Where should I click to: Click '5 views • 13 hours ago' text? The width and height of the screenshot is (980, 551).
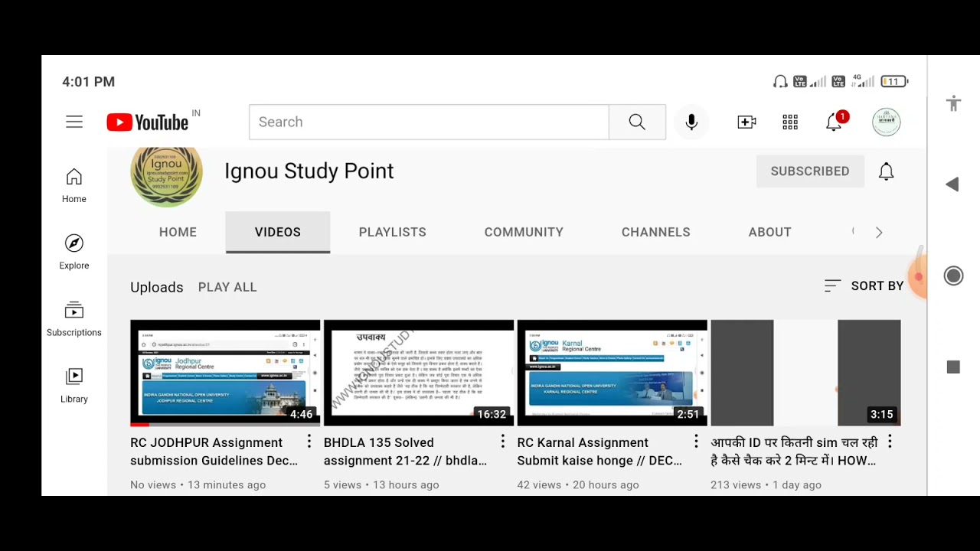click(x=381, y=485)
